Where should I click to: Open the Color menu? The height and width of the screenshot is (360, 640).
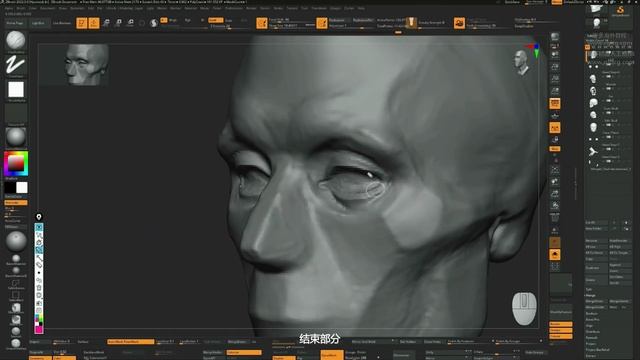click(x=33, y=8)
